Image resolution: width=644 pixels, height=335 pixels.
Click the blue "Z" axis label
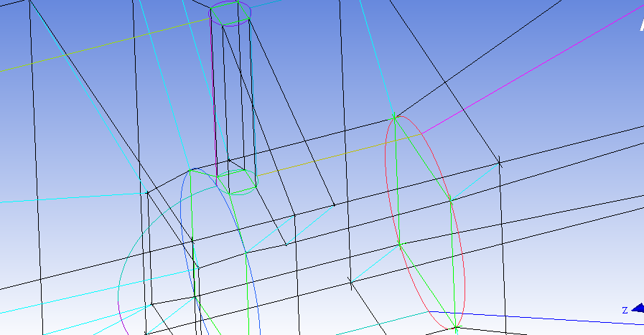[x=625, y=311]
